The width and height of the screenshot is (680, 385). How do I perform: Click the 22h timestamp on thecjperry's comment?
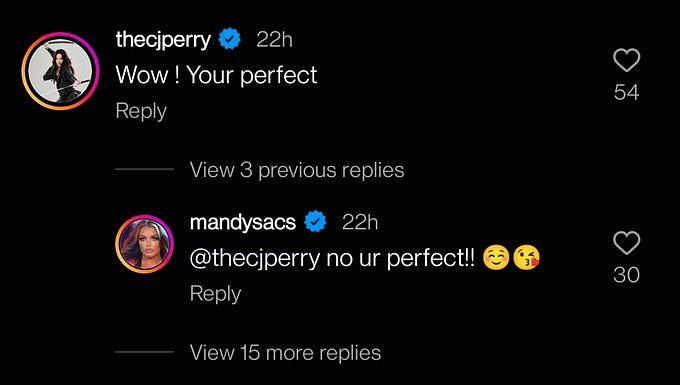[x=274, y=40]
